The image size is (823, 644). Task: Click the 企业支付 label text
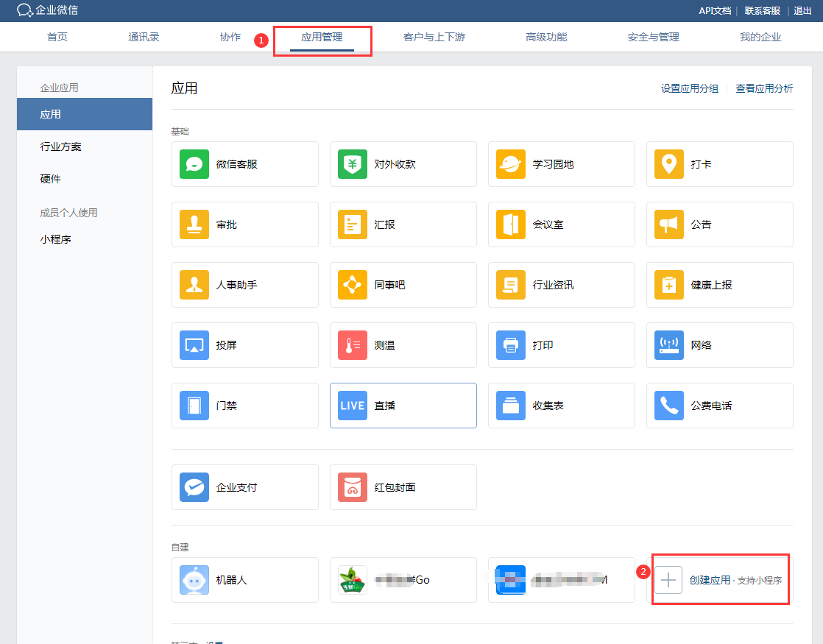click(237, 487)
